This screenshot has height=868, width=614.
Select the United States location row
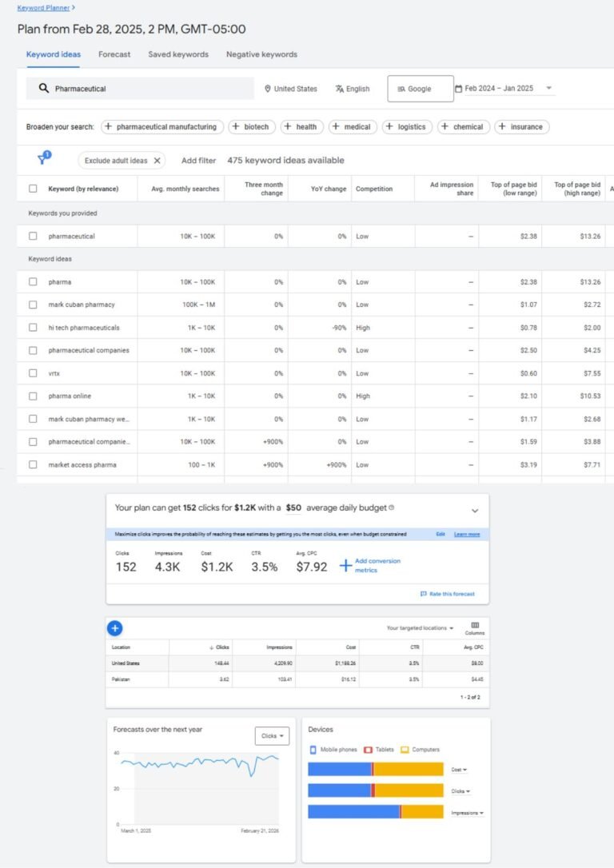pos(297,663)
